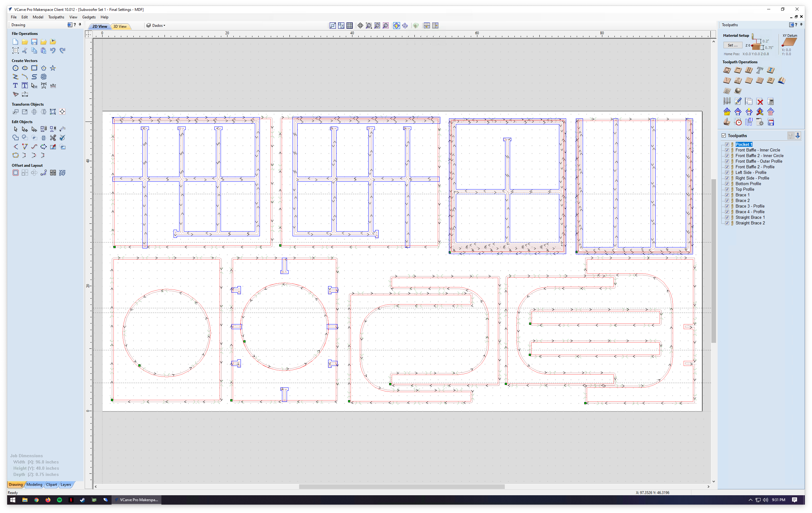This screenshot has width=812, height=513.
Task: Uncheck the Brace 1 toolpath checkbox
Action: tap(727, 195)
